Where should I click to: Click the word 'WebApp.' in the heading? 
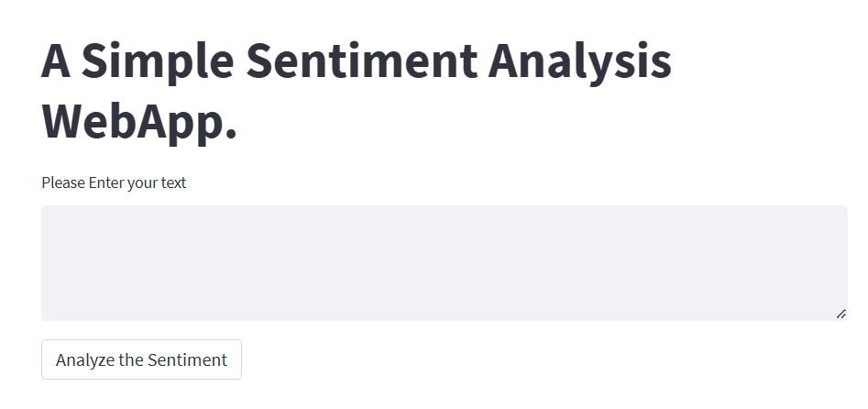coord(139,121)
